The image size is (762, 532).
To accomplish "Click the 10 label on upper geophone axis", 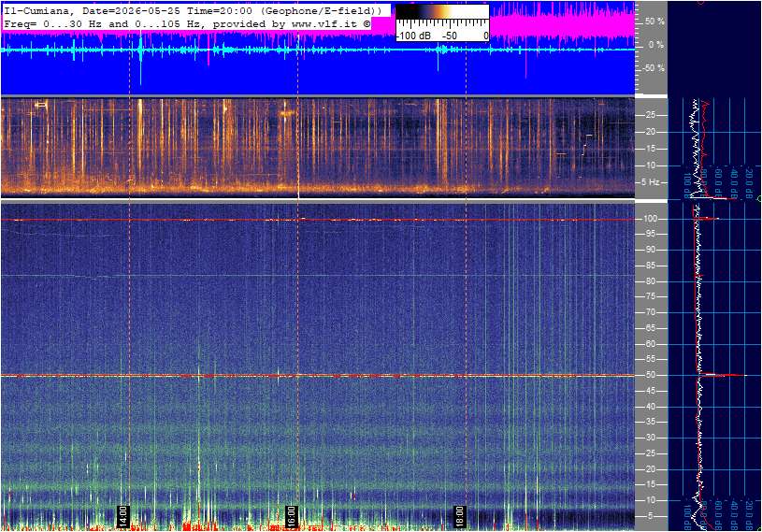I will [x=650, y=165].
